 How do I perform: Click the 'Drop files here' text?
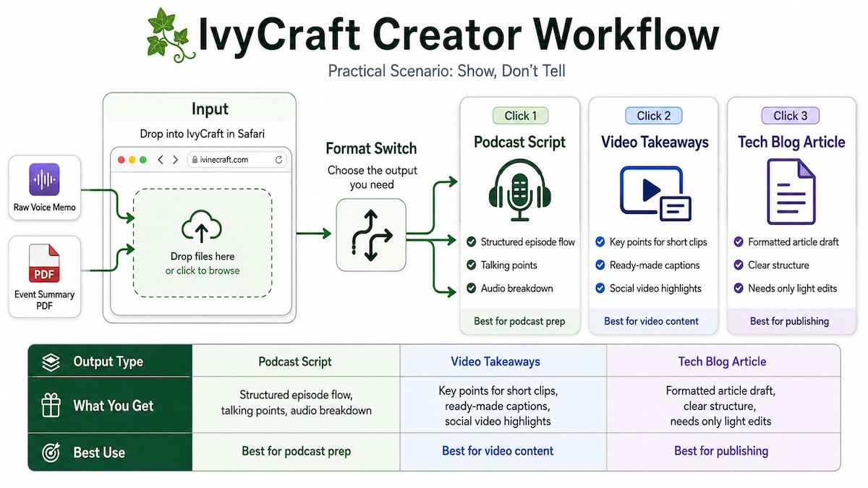point(203,256)
